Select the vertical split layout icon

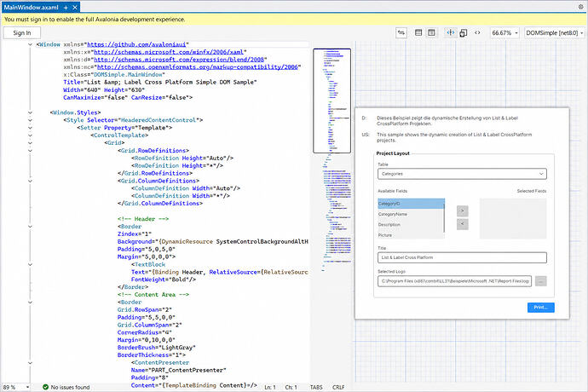pyautogui.click(x=431, y=33)
